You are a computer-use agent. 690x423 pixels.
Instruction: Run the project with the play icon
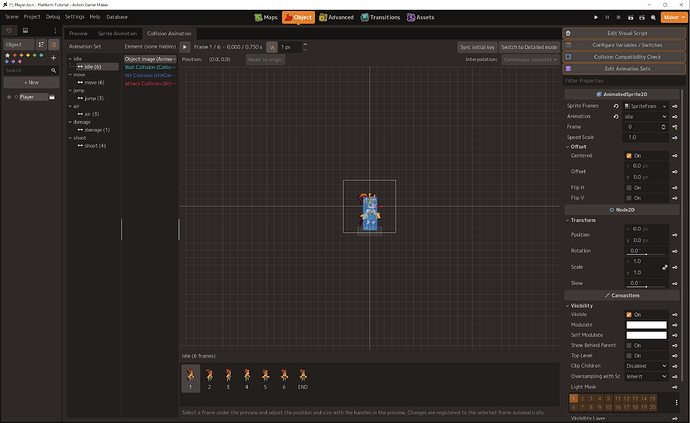[596, 17]
